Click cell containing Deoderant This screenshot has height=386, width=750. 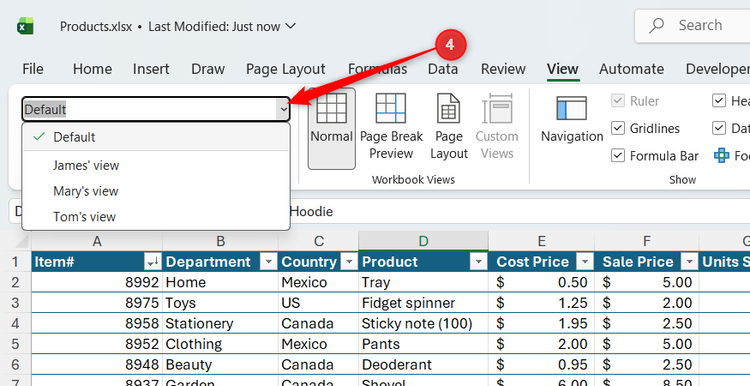pos(423,364)
